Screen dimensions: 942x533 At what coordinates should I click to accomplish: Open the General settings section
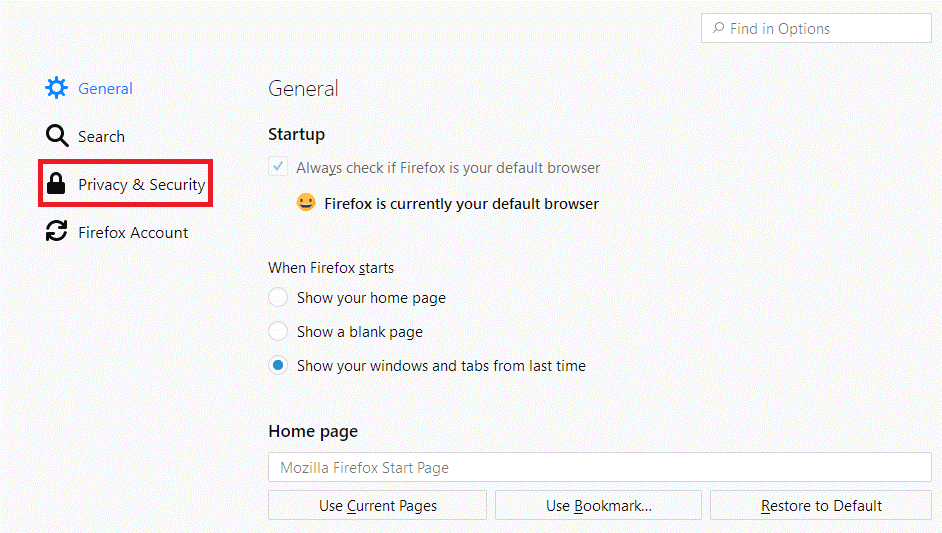105,88
